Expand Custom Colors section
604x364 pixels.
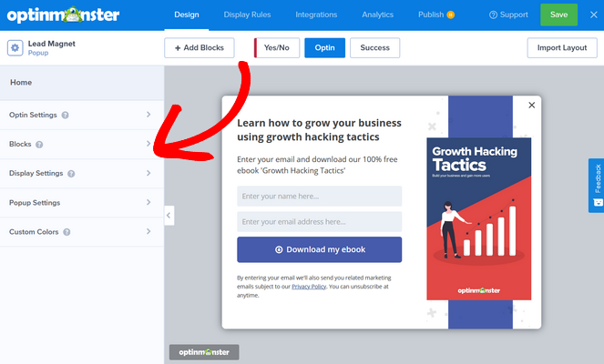pos(82,232)
